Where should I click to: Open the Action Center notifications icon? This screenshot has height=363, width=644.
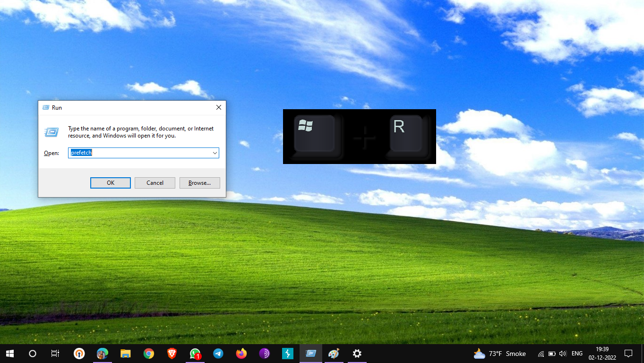pyautogui.click(x=628, y=354)
